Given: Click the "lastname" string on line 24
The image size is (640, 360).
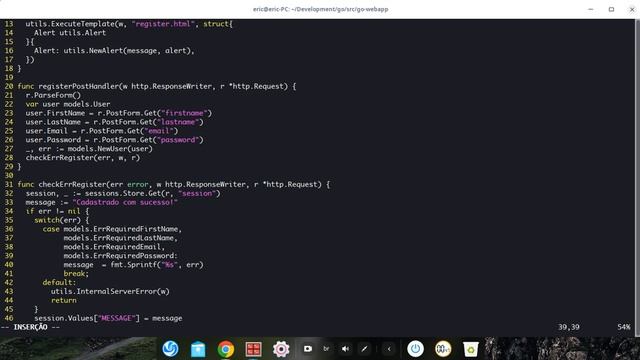Looking at the screenshot, I should (x=178, y=122).
